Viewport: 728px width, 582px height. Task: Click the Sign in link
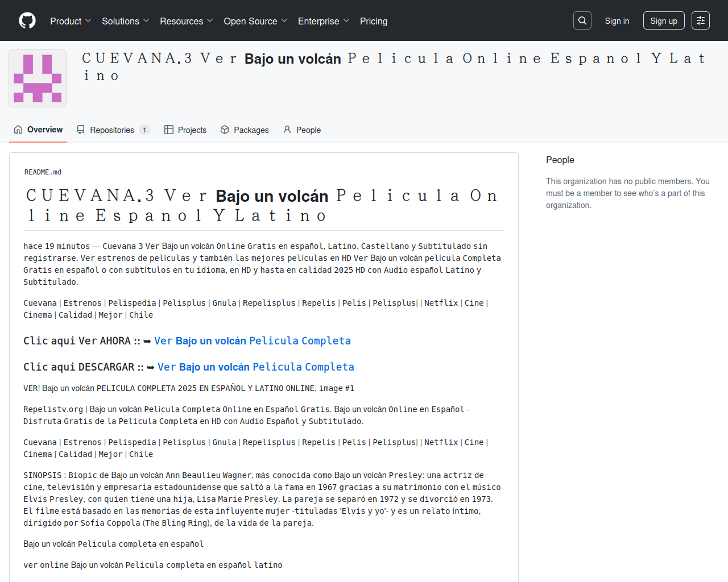(617, 21)
